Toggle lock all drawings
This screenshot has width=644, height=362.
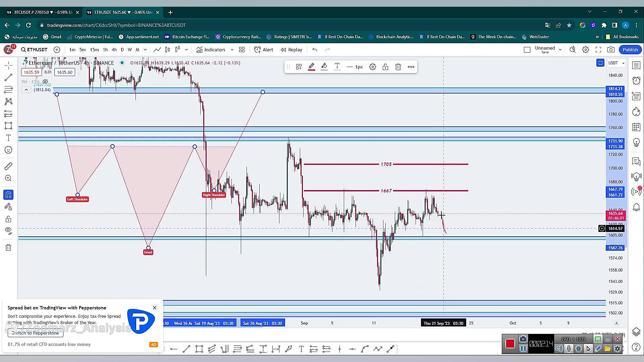[x=8, y=219]
